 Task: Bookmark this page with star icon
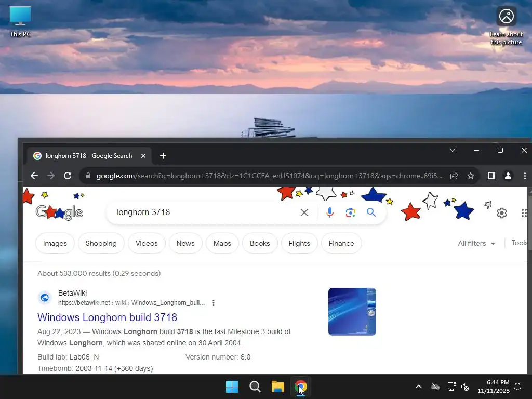[471, 176]
